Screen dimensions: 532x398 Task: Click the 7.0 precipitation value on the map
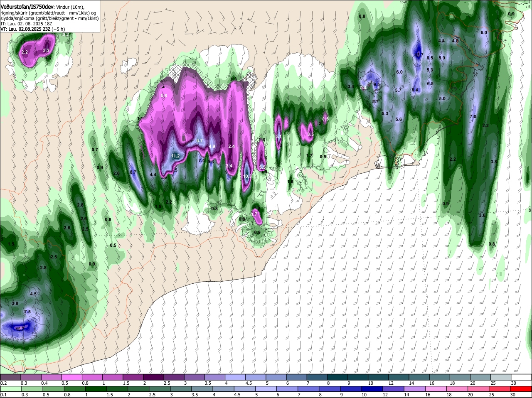pos(473,116)
